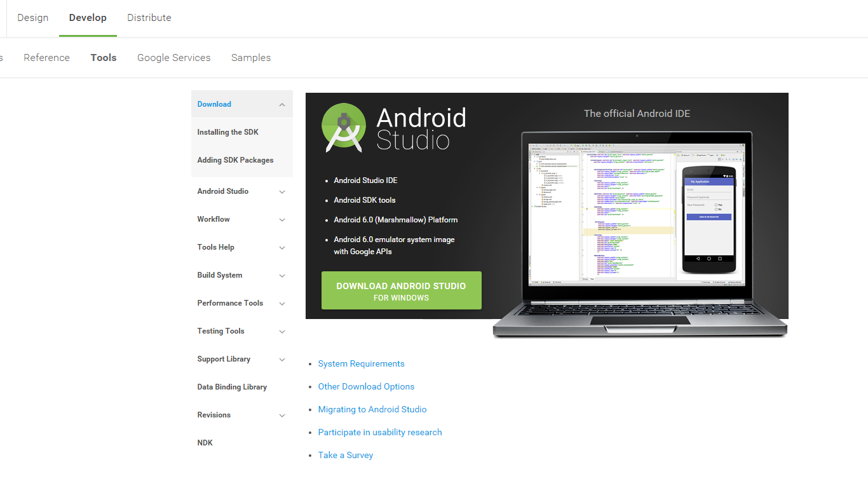Expand the Revisions sidebar section
The image size is (868, 481).
click(282, 416)
